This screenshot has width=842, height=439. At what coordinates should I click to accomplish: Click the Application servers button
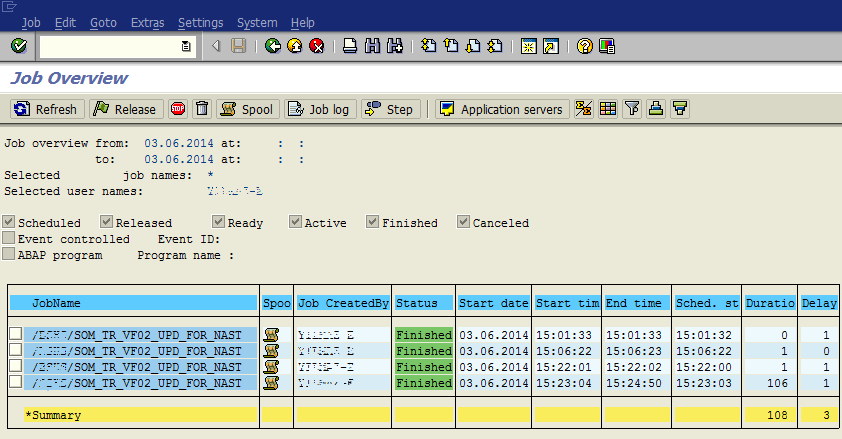click(x=502, y=109)
